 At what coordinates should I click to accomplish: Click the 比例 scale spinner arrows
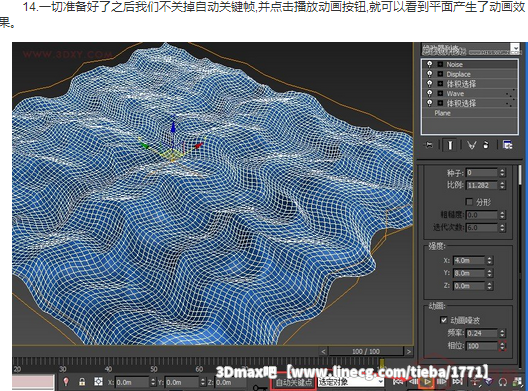(x=502, y=185)
